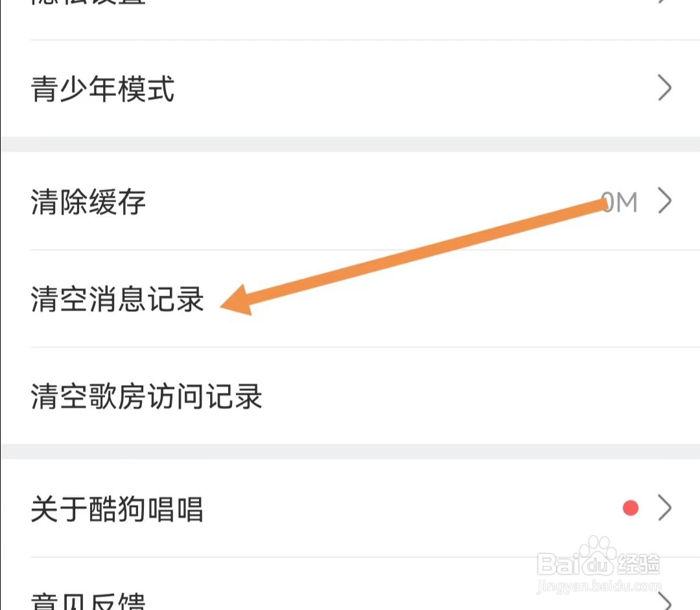Tap the Baidu paw print icon

tap(596, 556)
